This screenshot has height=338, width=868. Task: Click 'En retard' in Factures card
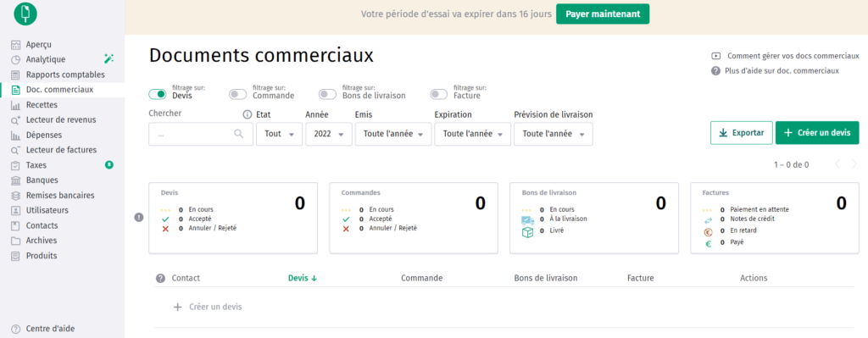click(x=743, y=230)
